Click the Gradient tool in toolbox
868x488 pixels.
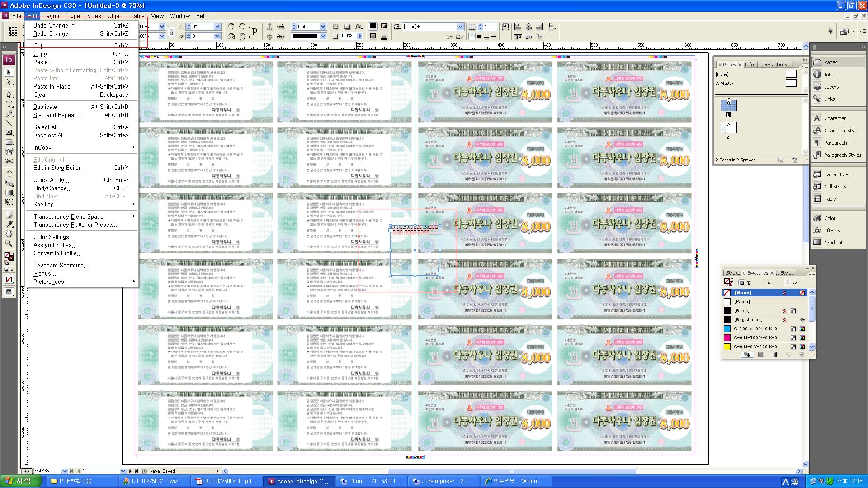[9, 192]
